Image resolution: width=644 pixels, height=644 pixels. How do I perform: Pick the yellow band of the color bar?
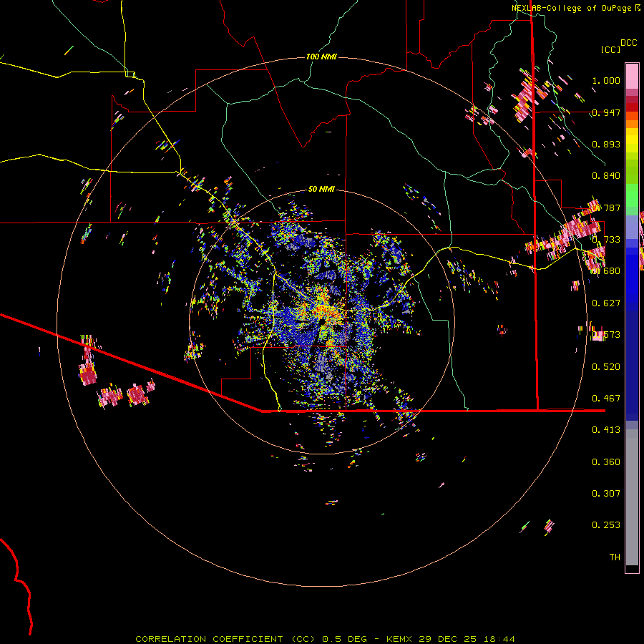(x=632, y=140)
